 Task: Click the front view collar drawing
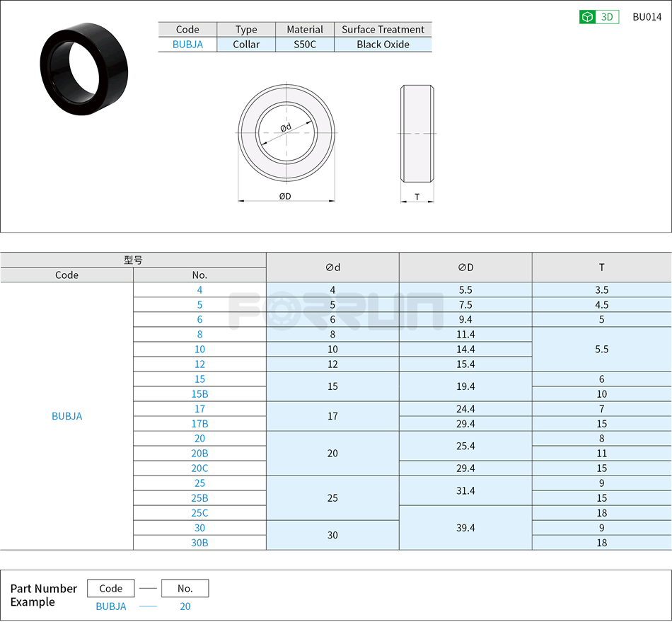point(286,133)
